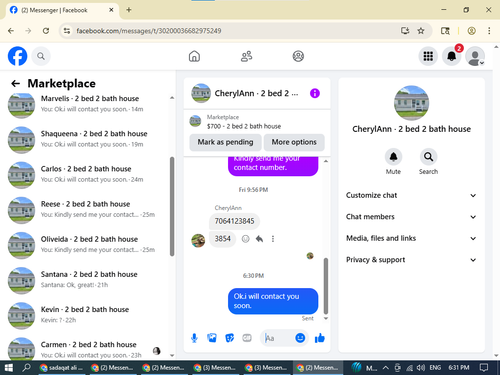Screen dimensions: 500x375
Task: Reply to the 3854 message
Action: click(259, 239)
